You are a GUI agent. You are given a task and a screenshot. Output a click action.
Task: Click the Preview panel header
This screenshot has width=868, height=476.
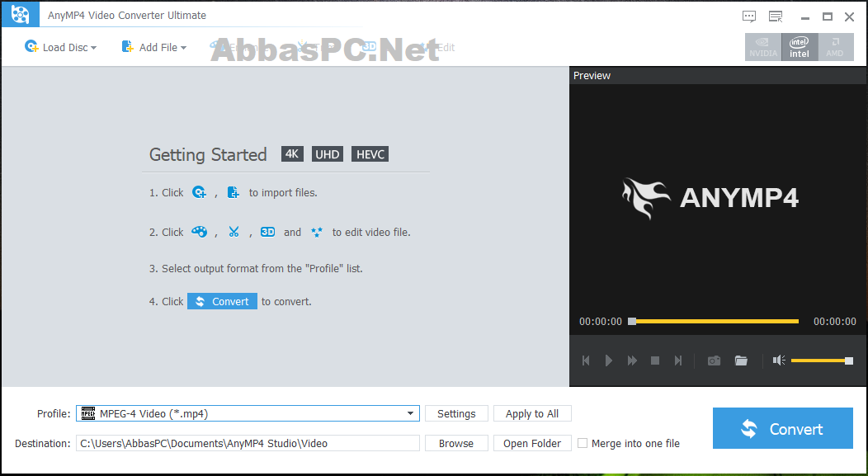(x=718, y=76)
